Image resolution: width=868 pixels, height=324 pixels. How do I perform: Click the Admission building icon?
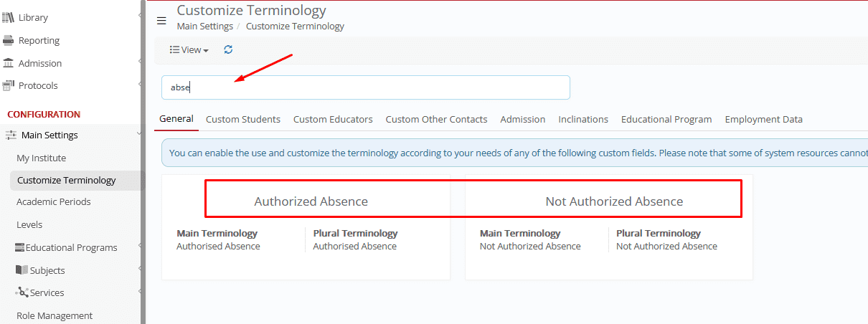point(8,63)
